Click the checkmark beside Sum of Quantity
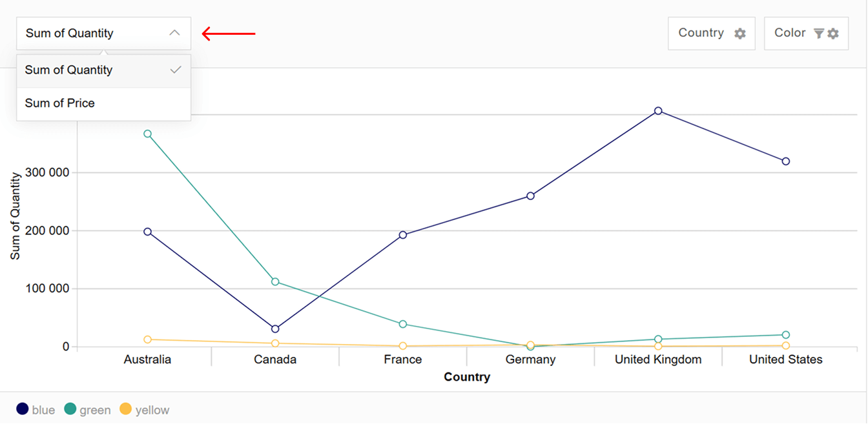 click(x=176, y=70)
